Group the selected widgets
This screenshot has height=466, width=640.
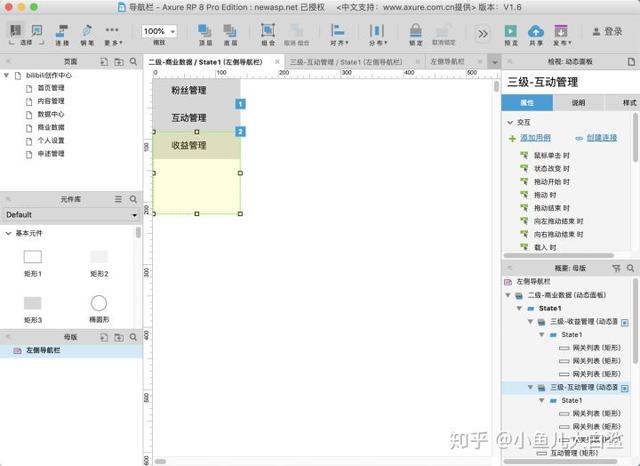click(x=268, y=34)
